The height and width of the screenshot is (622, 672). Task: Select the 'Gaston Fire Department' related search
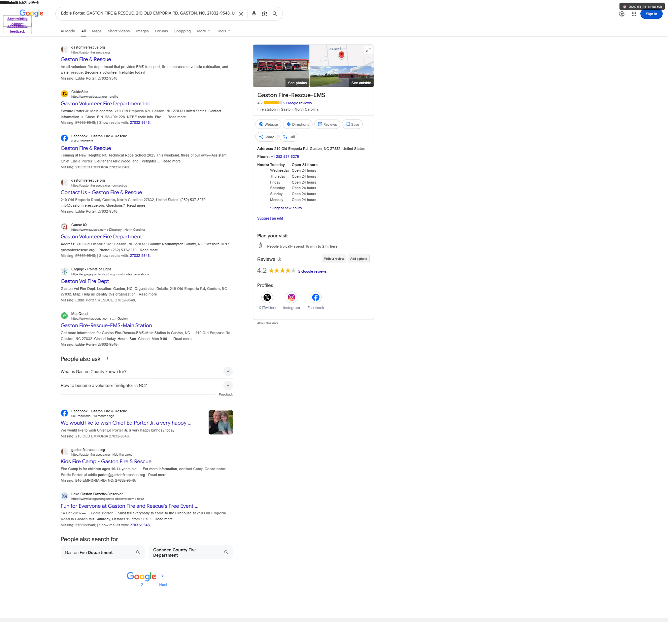pos(103,553)
